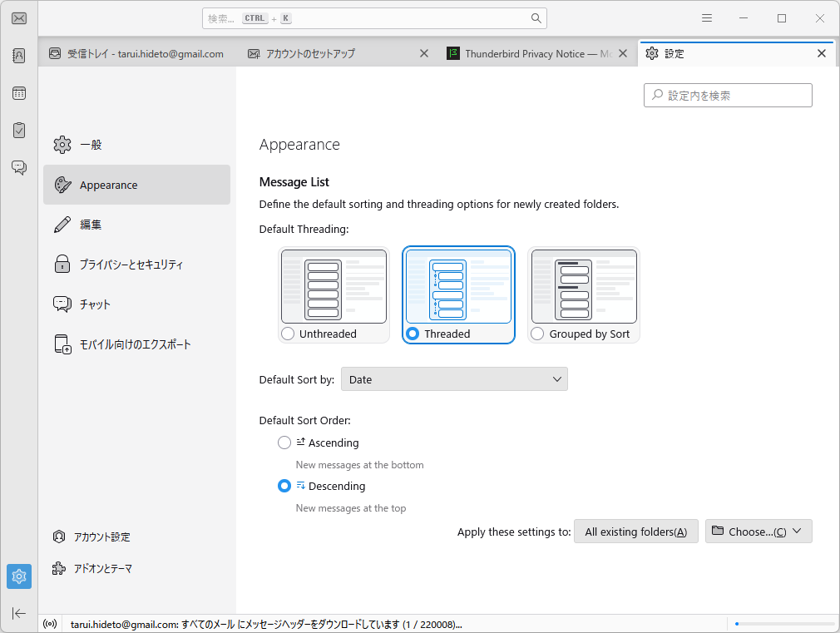Screen dimensions: 840x633
Task: Select the Appearance settings category
Action: 136,185
